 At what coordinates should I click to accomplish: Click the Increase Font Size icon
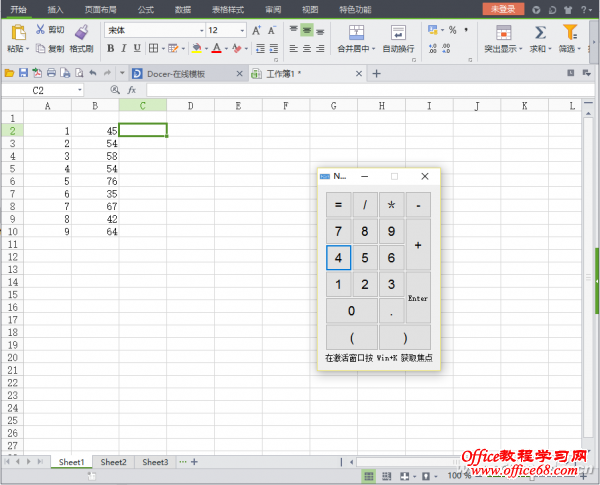click(257, 31)
